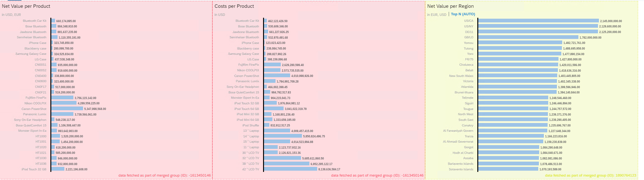Screen dimensions: 644x180
Task: Select the HT1000 product bar
Action: [56, 136]
